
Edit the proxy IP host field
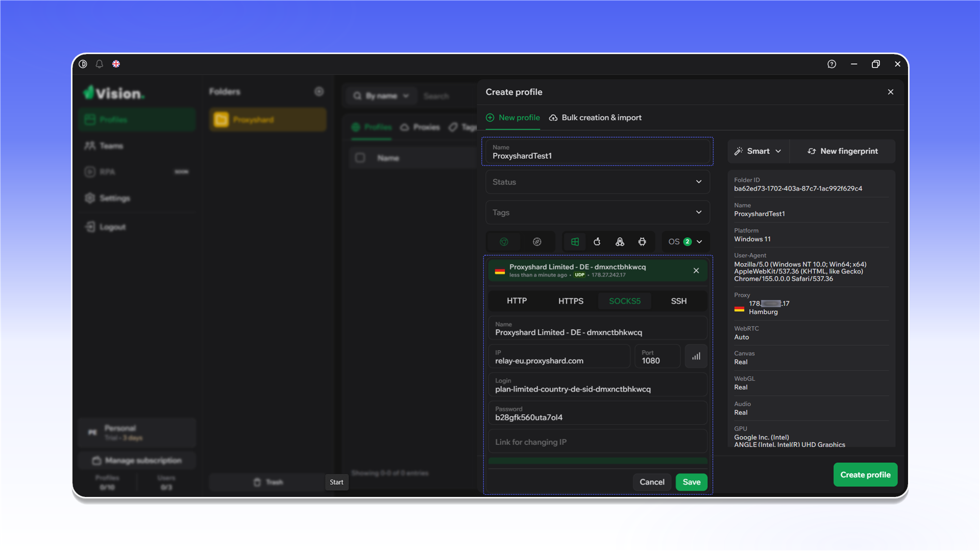click(x=559, y=357)
